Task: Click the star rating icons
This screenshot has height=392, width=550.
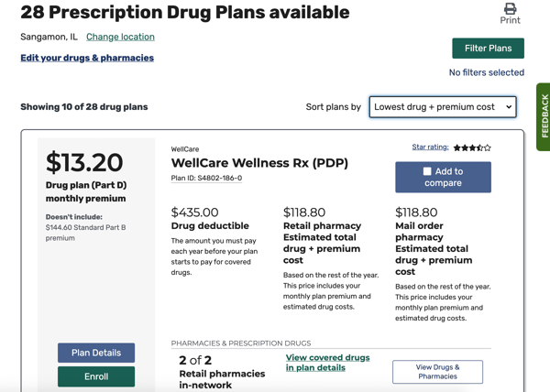Action: pos(472,147)
